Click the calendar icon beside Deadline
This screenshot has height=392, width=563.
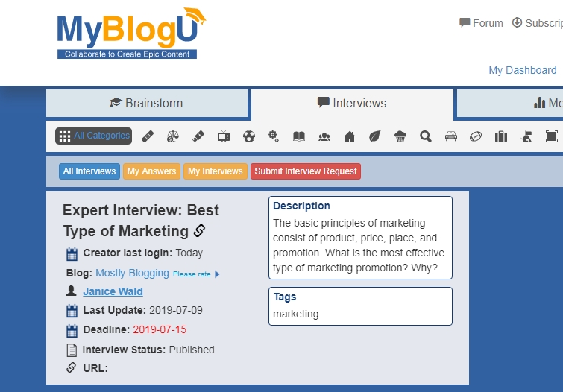click(72, 331)
